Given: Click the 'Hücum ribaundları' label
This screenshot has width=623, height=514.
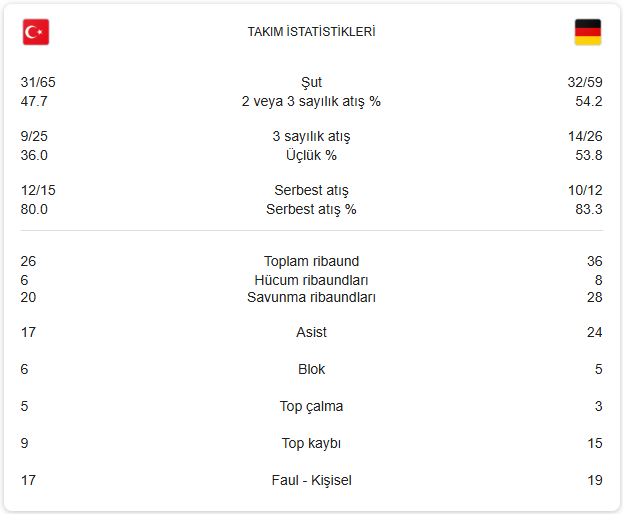Looking at the screenshot, I should click(x=311, y=280).
